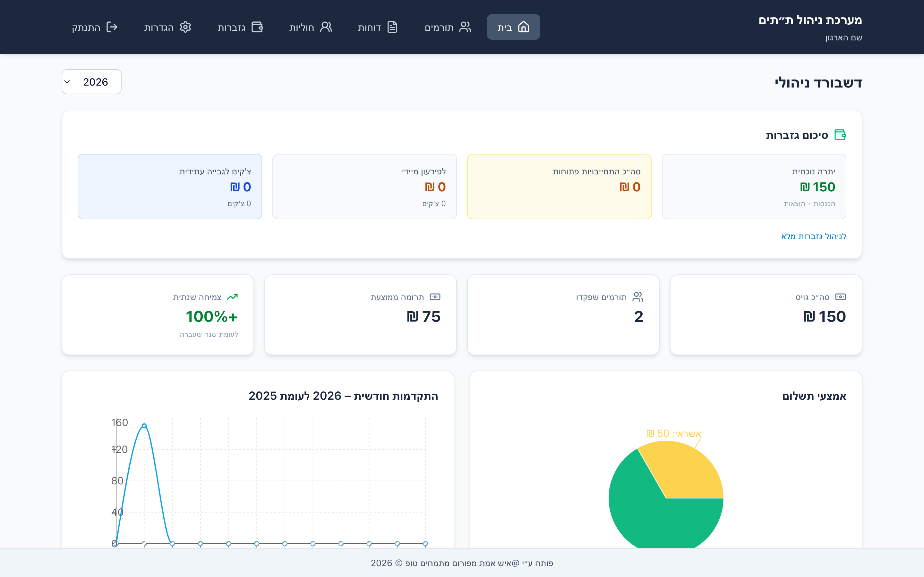Viewport: 924px width, 577px height.
Task: Click the peak data point on line chart
Action: tap(144, 426)
